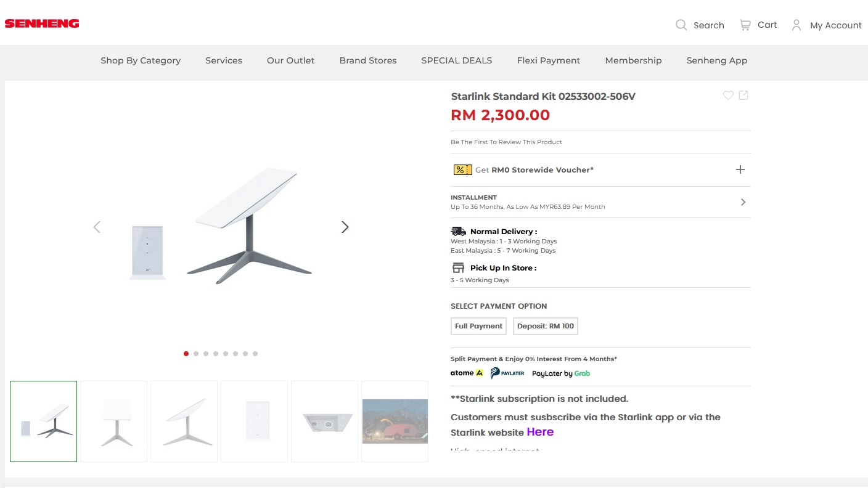Expand Installment details chevron
Viewport: 868px width, 488px height.
tap(743, 202)
